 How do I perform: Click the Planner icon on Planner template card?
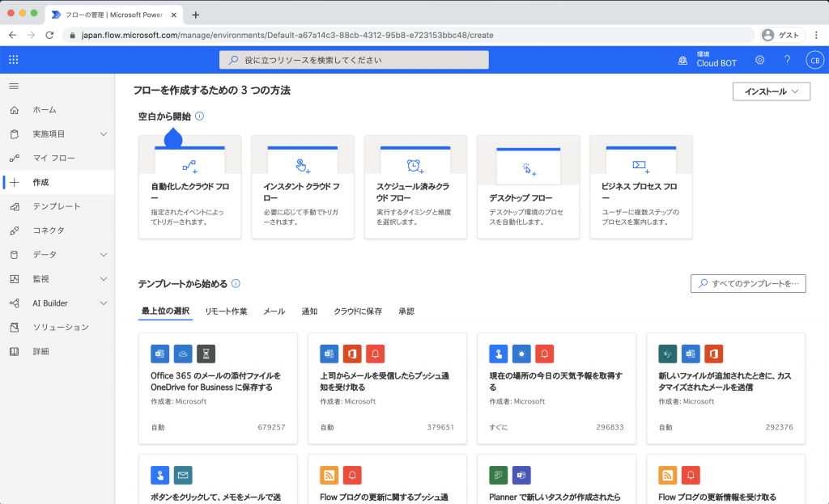click(498, 476)
